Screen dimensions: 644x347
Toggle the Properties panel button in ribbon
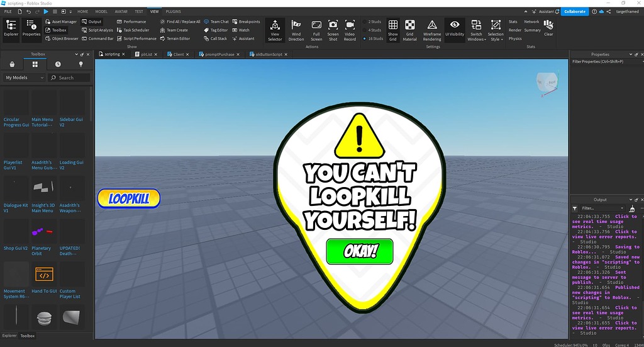tap(31, 28)
